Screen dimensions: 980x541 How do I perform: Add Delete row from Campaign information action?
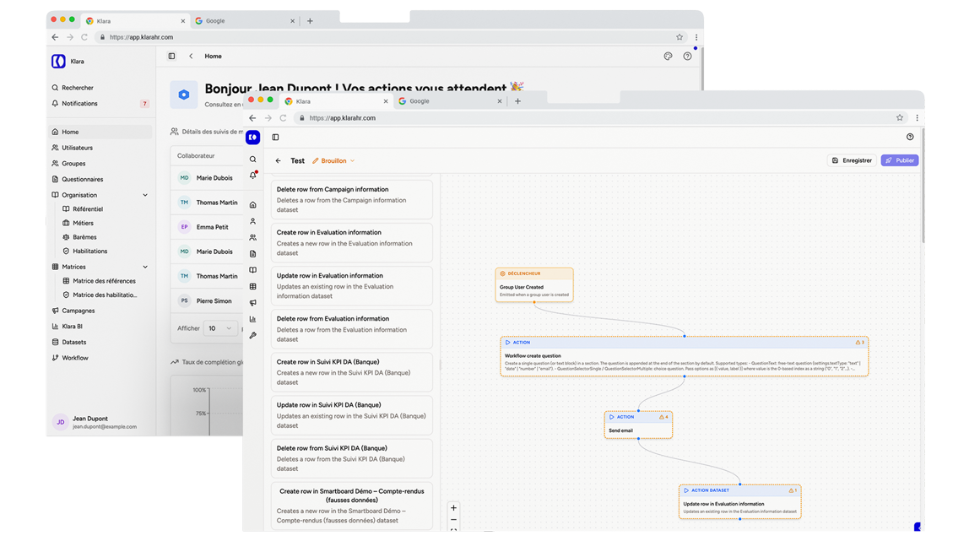pyautogui.click(x=351, y=199)
